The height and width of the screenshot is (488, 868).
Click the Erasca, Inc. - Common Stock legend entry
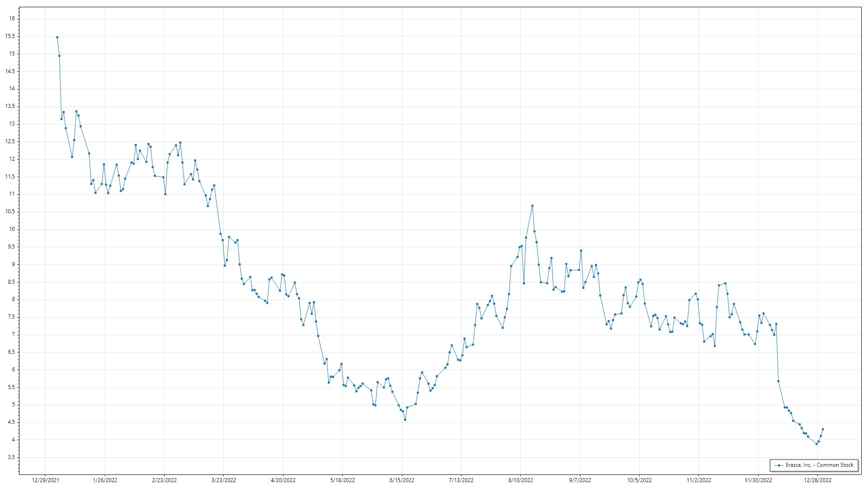pyautogui.click(x=814, y=465)
